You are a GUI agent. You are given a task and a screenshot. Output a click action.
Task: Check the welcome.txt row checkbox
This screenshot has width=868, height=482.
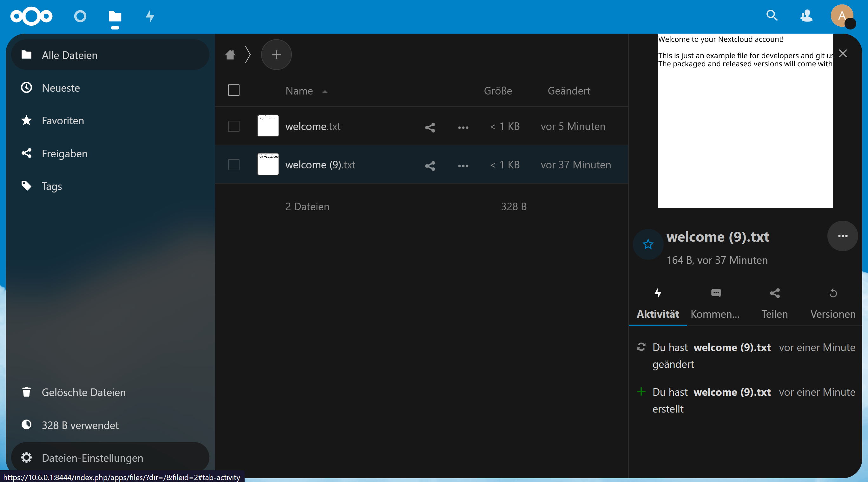coord(233,127)
